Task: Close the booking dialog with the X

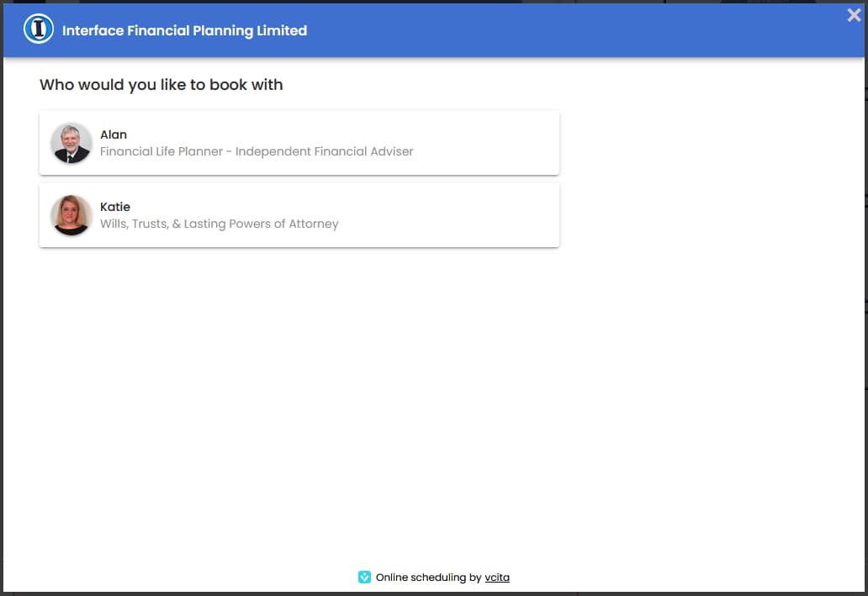Action: pos(854,14)
